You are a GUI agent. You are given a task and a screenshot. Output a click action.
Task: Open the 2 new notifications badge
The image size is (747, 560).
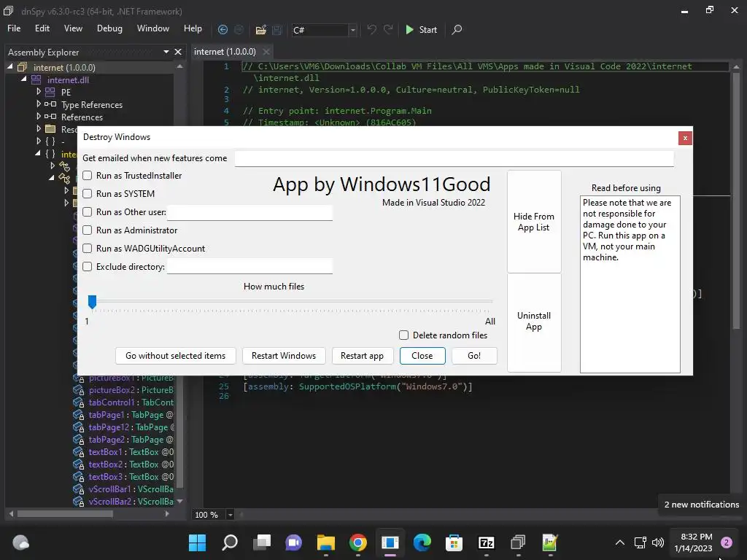pyautogui.click(x=727, y=542)
